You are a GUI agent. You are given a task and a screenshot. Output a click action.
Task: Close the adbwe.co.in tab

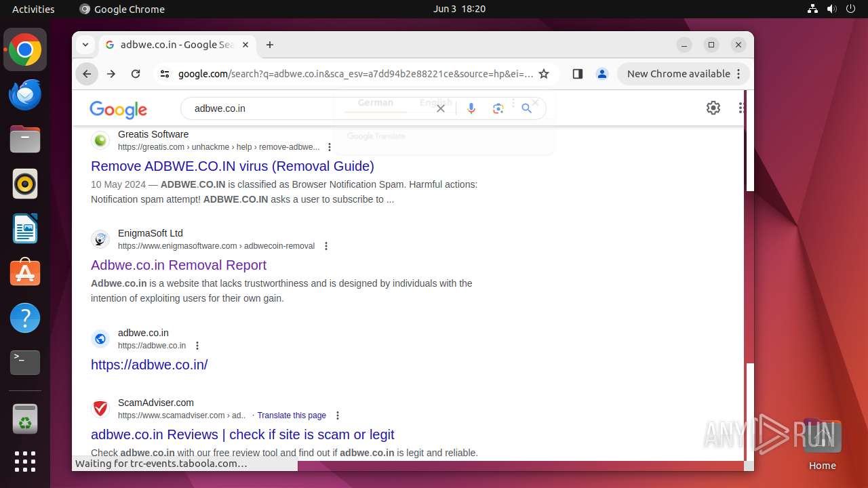point(245,45)
